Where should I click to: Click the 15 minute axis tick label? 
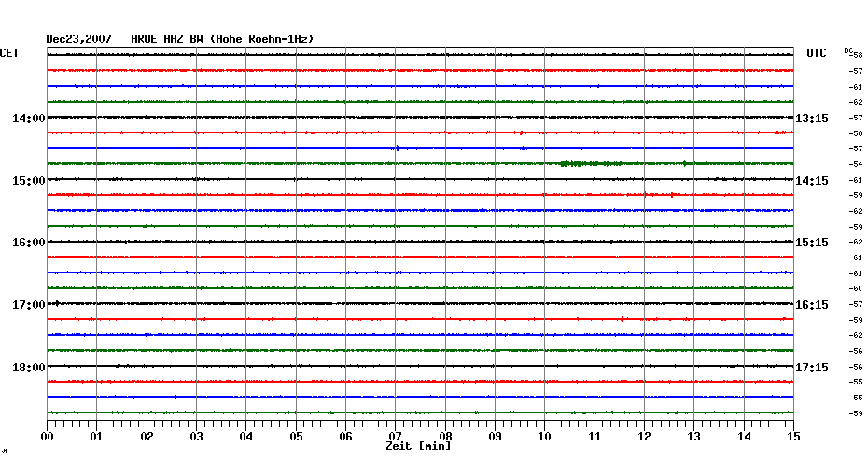pyautogui.click(x=794, y=436)
